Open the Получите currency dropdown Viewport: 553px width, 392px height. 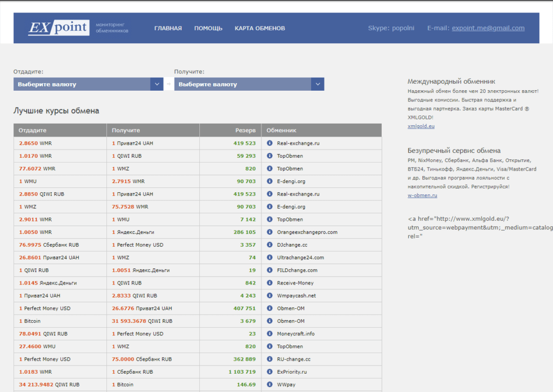[x=249, y=84]
